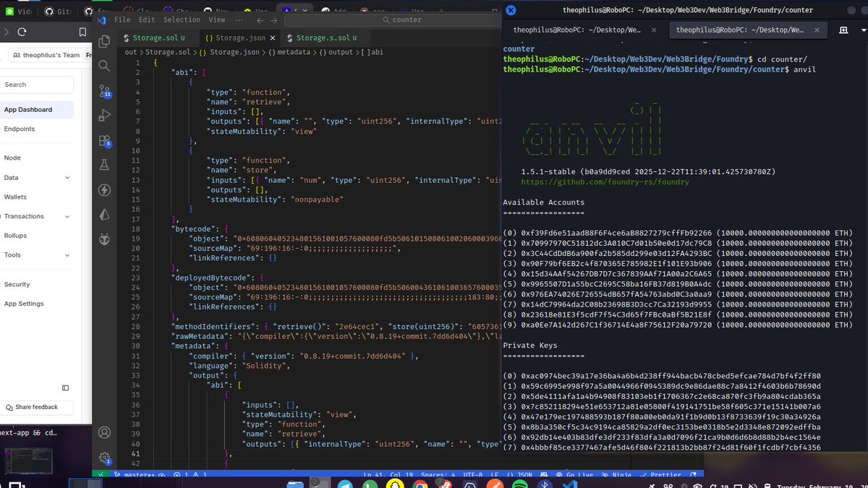Select the second terminal tab

[x=746, y=30]
